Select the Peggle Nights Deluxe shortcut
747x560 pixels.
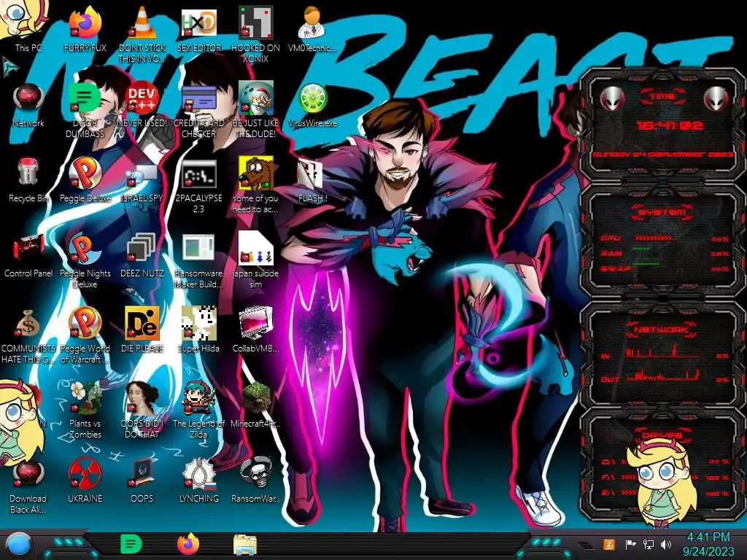tap(85, 260)
